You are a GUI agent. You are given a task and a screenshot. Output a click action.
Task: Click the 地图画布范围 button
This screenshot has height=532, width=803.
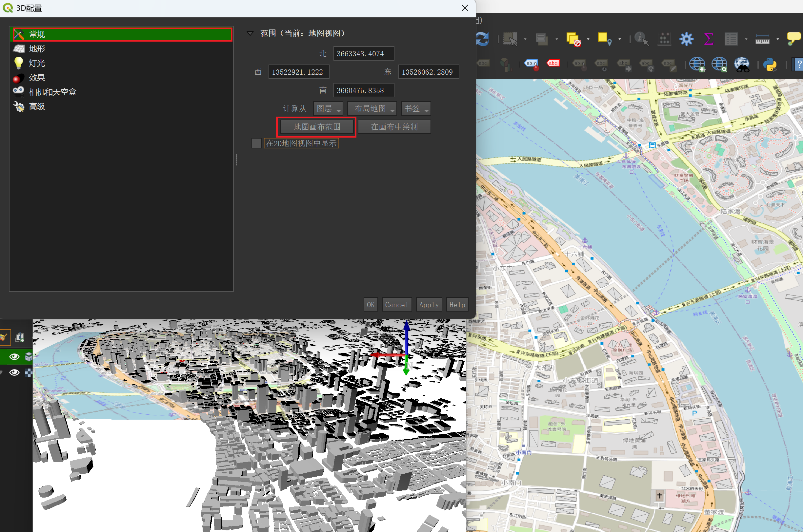pos(317,127)
